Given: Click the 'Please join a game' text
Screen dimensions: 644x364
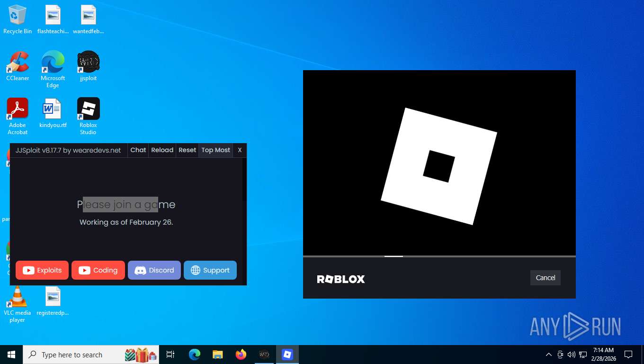Looking at the screenshot, I should coord(126,205).
